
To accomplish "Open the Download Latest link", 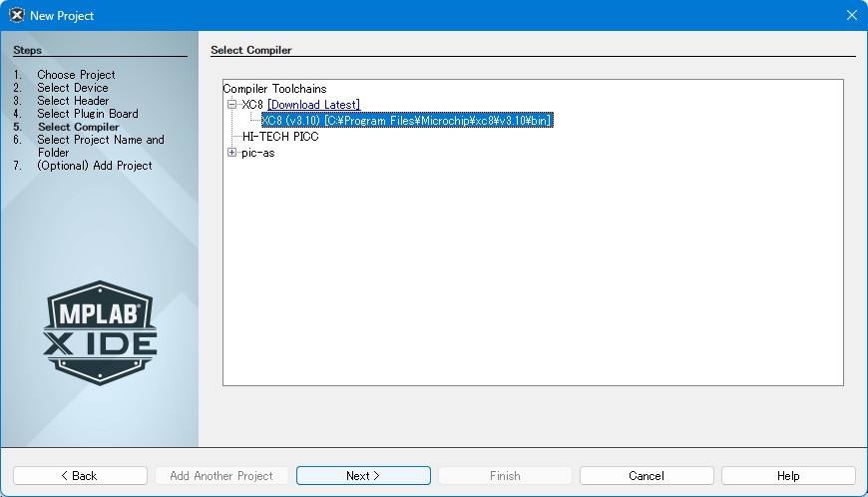I will tap(313, 105).
